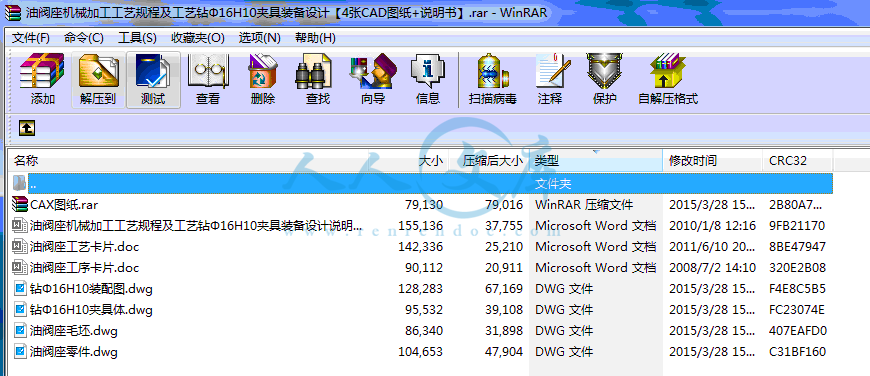Click the WinRAR 压缩文件 type cell
Image resolution: width=870 pixels, height=376 pixels.
(x=584, y=205)
